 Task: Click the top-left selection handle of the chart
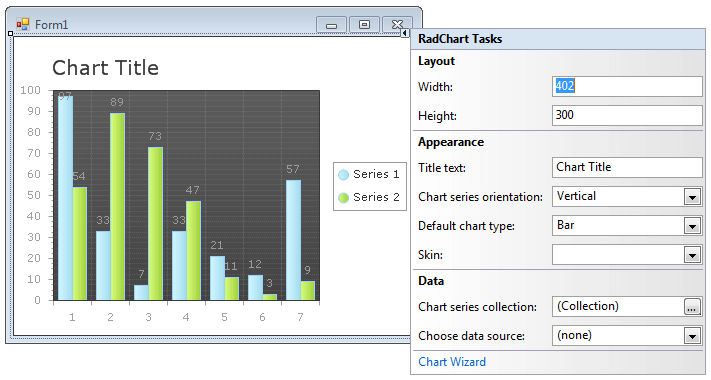click(11, 34)
